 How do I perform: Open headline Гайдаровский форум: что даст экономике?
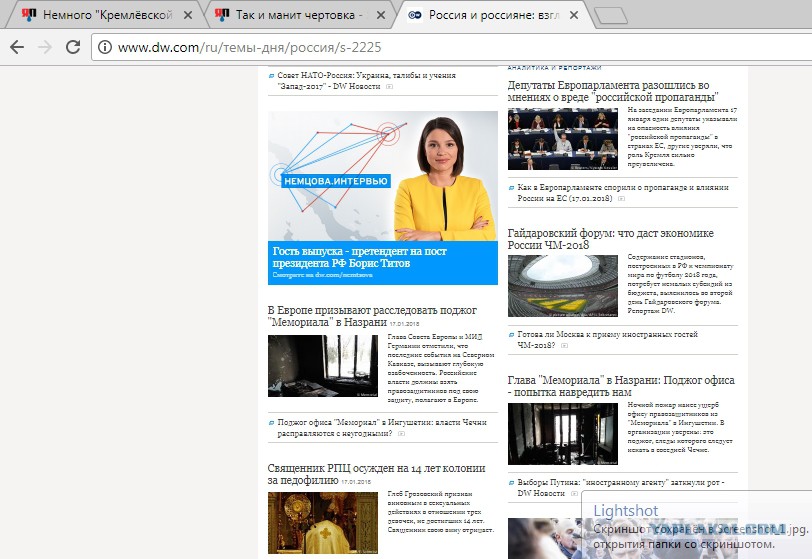[x=610, y=239]
